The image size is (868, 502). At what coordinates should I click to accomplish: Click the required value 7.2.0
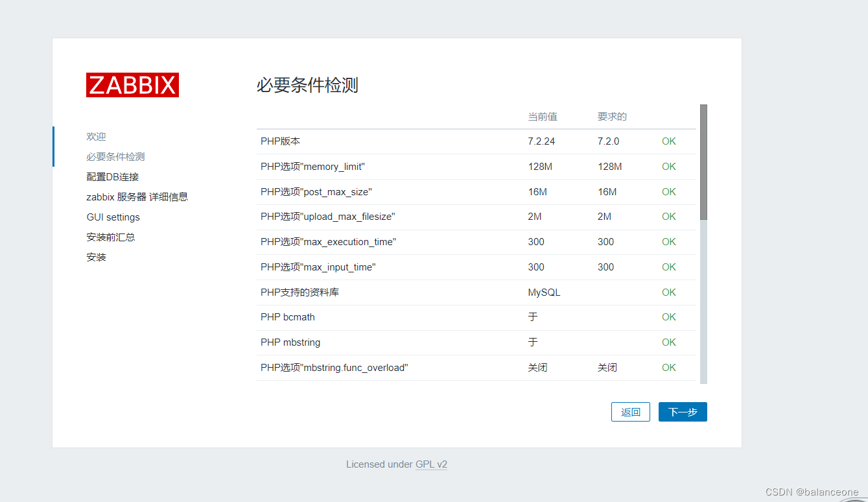click(x=609, y=141)
